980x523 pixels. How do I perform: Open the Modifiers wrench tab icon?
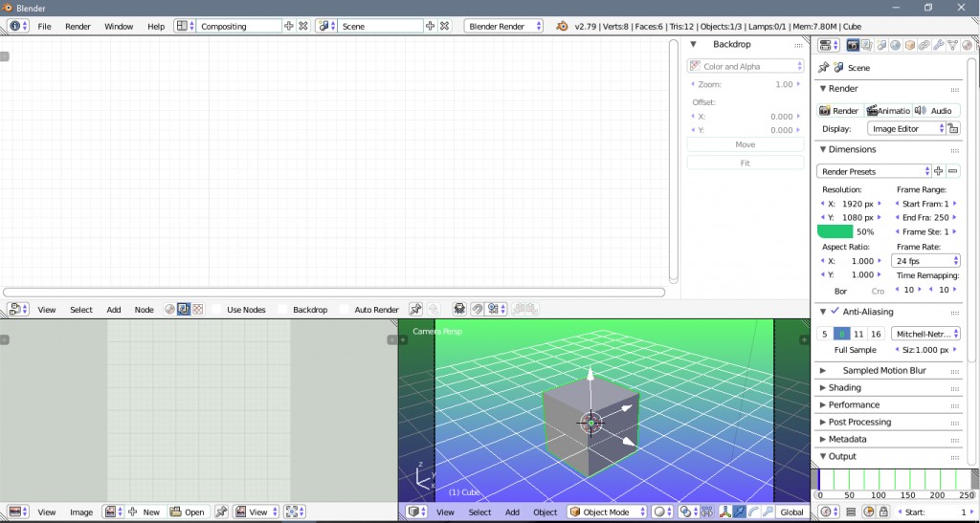coord(938,45)
